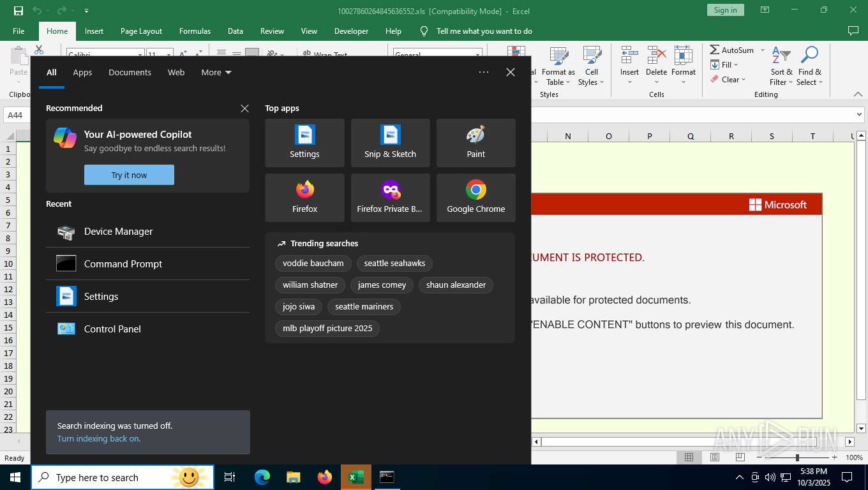Viewport: 868px width, 490px height.
Task: Click the Type here to search box
Action: coord(123,477)
